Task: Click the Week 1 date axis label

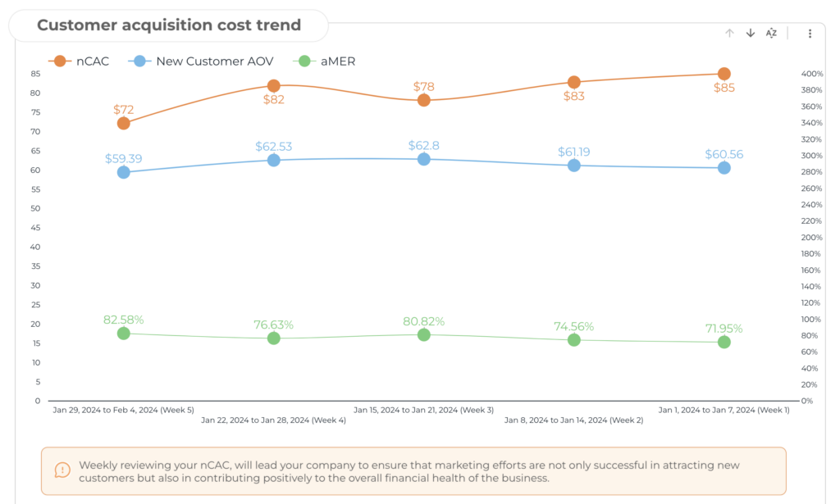Action: [x=724, y=409]
